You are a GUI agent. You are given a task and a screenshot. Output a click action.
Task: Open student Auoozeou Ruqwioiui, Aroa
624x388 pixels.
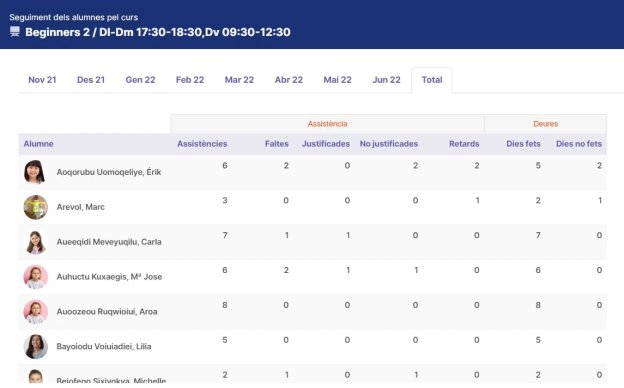pos(107,312)
